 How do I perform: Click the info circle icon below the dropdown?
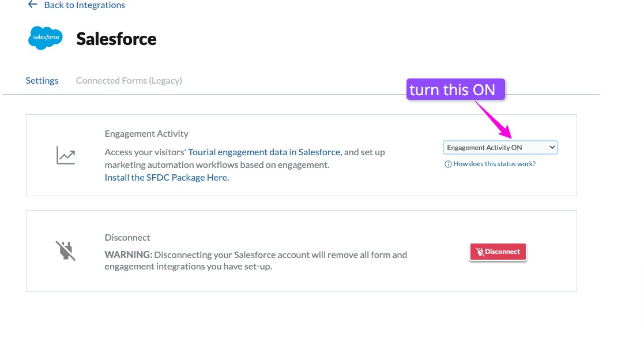click(448, 164)
